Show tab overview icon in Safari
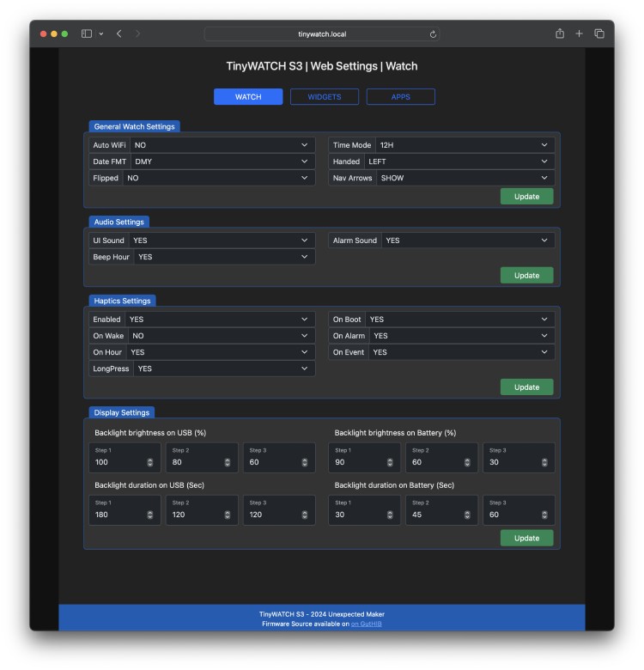The image size is (644, 670). pyautogui.click(x=599, y=33)
